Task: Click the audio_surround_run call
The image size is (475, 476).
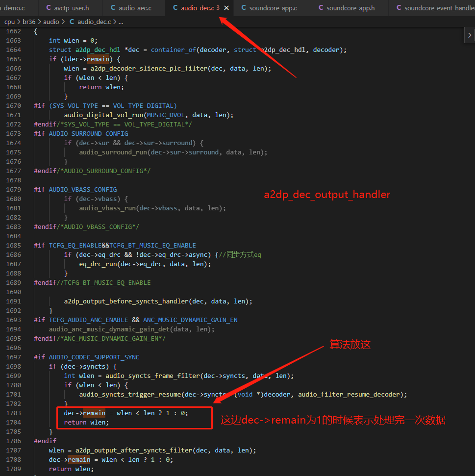Action: [x=113, y=152]
